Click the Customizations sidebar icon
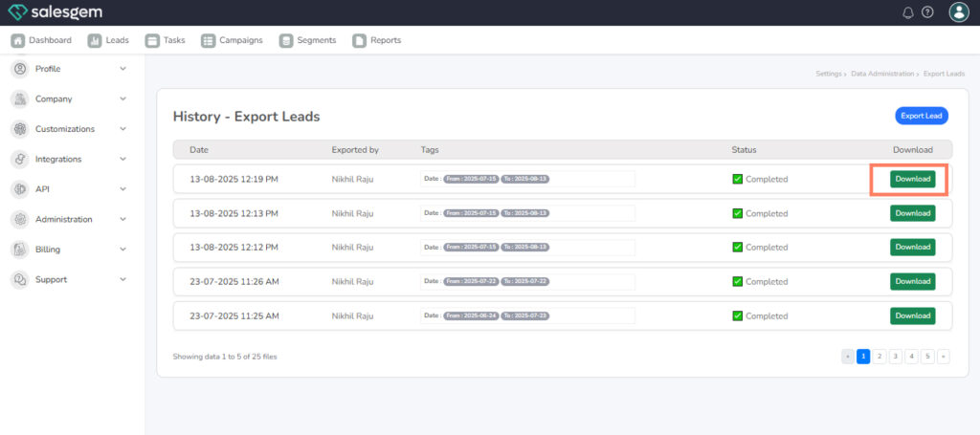 tap(19, 129)
